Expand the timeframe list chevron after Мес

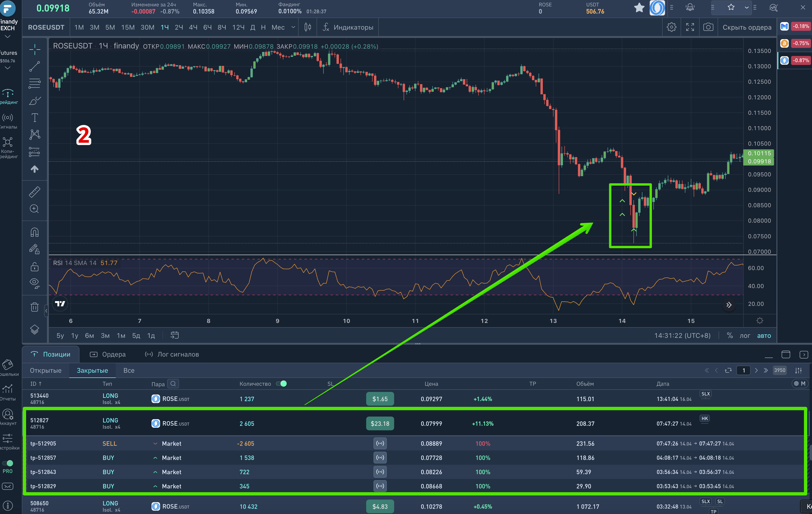pyautogui.click(x=293, y=27)
